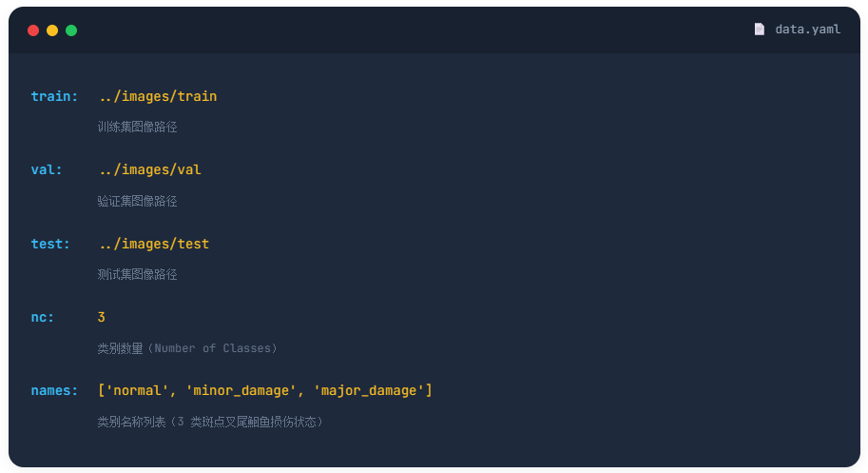Screen dimensions: 868x473
Task: Click the file icon beside data.yaml
Action: (x=759, y=30)
